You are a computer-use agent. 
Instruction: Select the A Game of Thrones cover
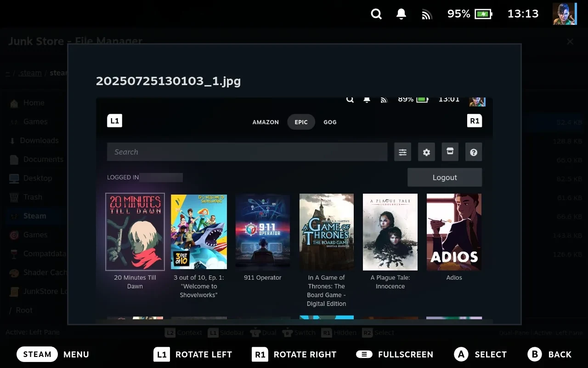pos(327,232)
